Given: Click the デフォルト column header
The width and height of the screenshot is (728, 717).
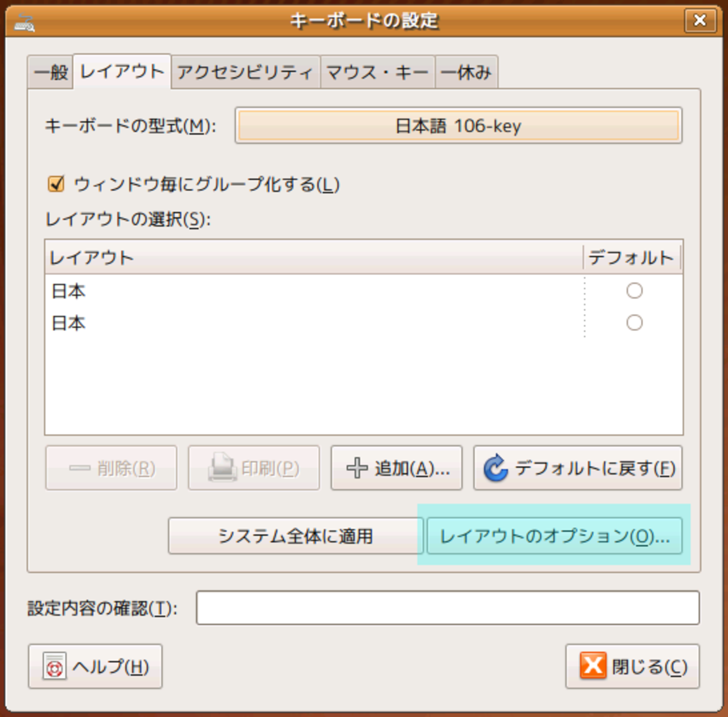Looking at the screenshot, I should pos(631,257).
